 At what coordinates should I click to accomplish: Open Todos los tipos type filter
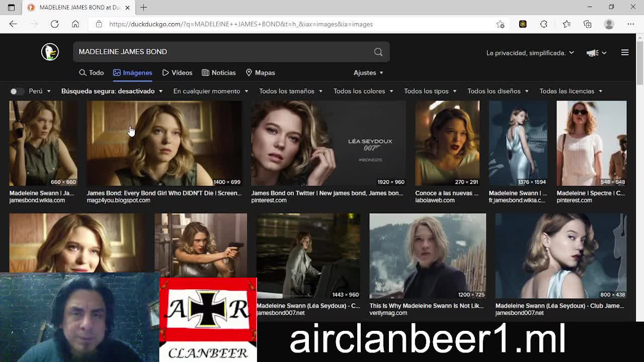[x=430, y=91]
